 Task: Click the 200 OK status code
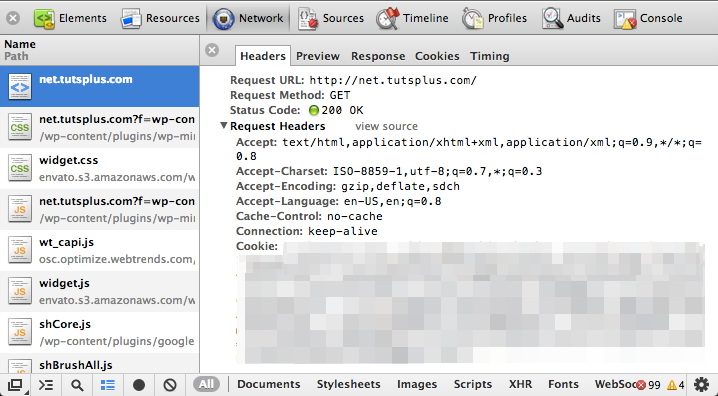[x=337, y=110]
